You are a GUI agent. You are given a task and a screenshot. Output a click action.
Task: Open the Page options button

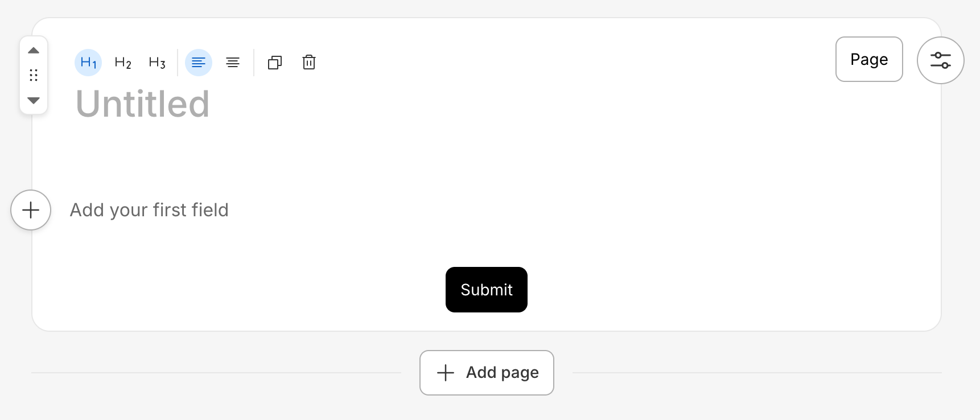[869, 59]
